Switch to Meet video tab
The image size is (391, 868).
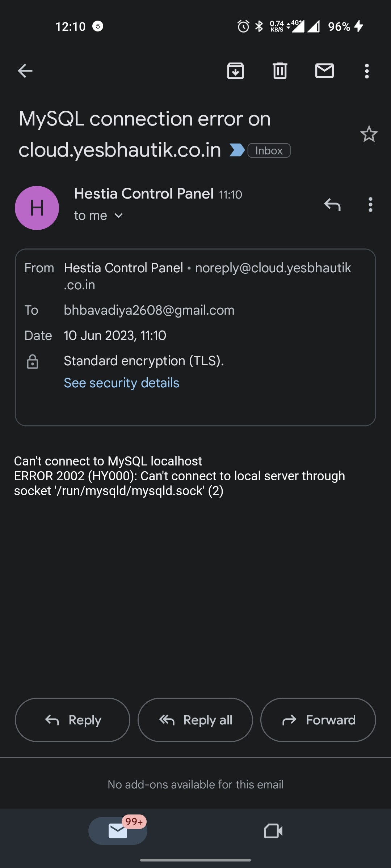pos(273,831)
